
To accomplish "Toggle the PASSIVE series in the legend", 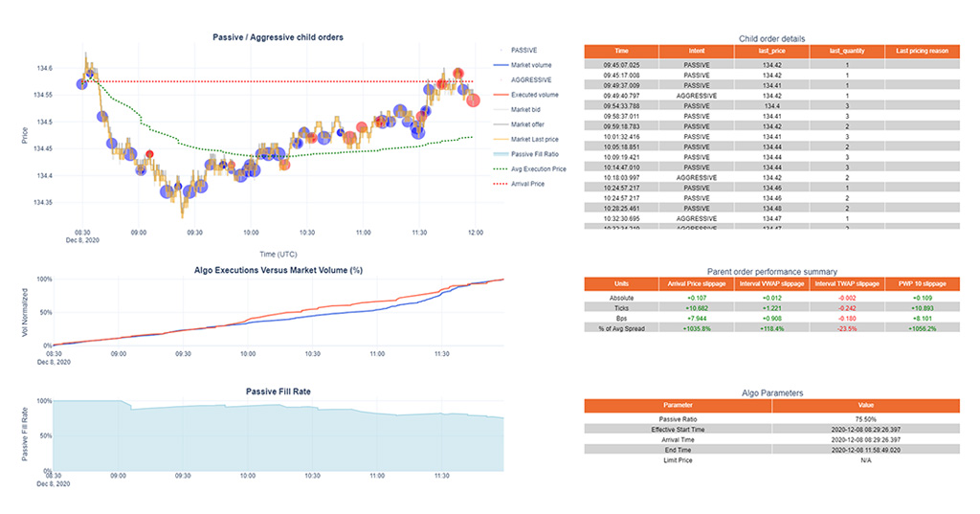I will click(523, 50).
